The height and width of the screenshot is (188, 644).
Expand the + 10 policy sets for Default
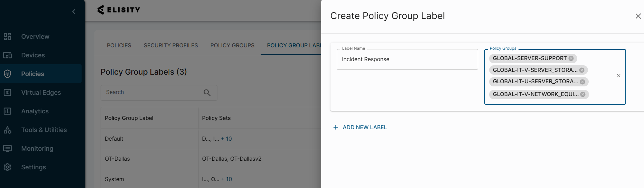pos(226,139)
